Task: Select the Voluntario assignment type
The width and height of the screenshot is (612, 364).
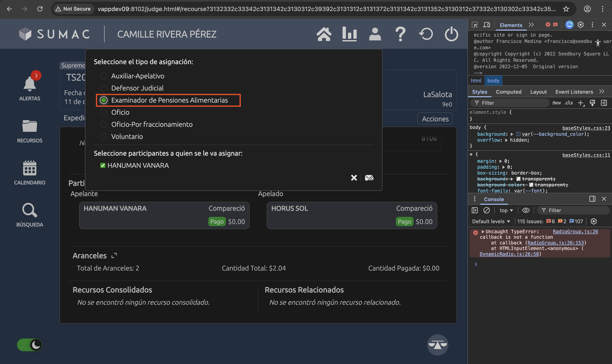Action: pos(104,137)
